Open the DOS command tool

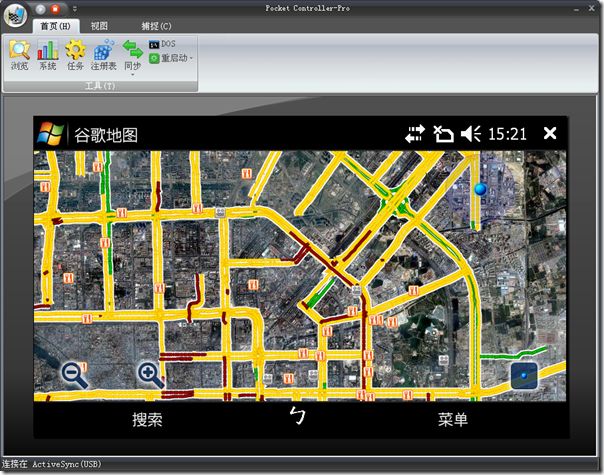[x=162, y=44]
